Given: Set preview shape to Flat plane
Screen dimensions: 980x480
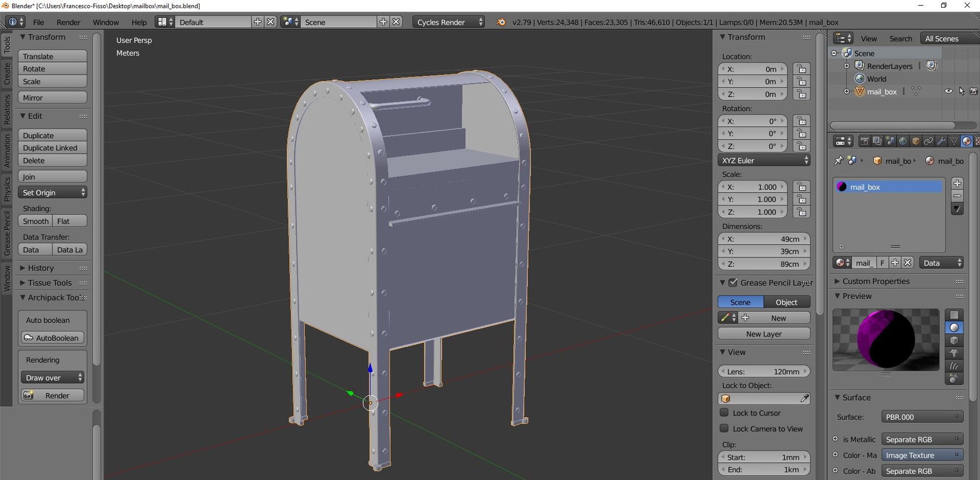Looking at the screenshot, I should (x=954, y=315).
